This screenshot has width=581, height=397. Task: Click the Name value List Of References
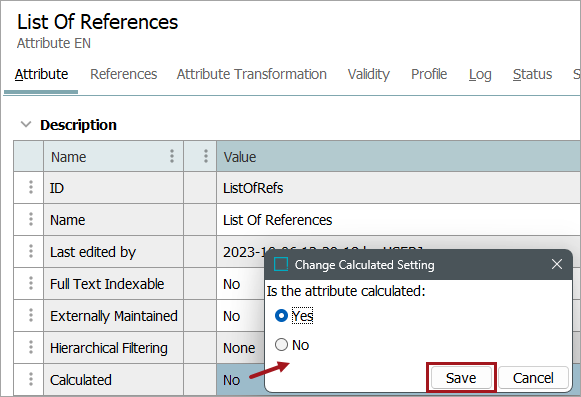pyautogui.click(x=277, y=220)
